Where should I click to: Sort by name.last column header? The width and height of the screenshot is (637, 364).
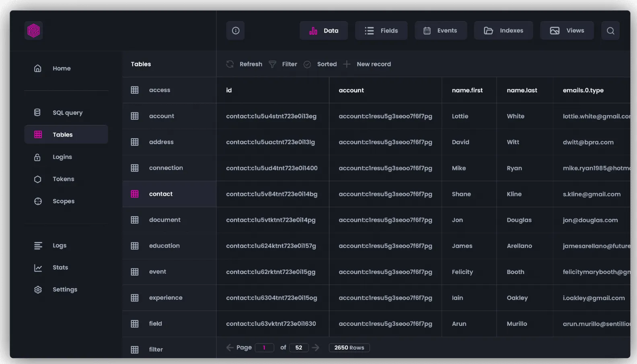pos(522,90)
